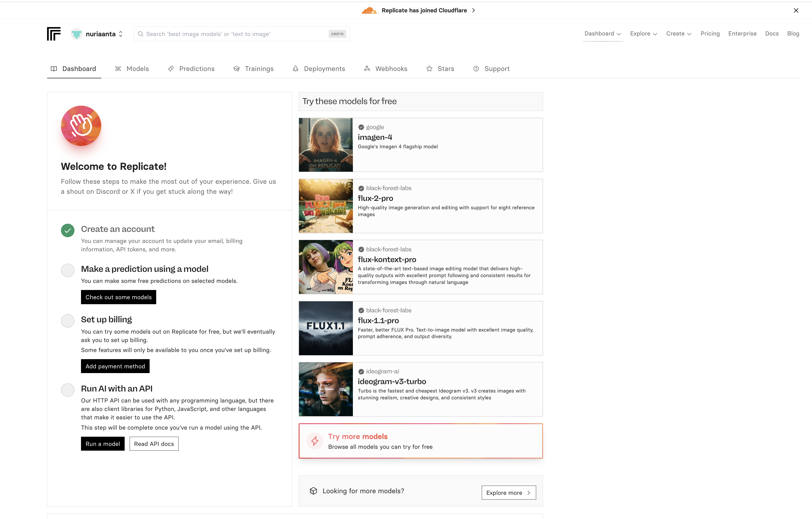
Task: Open the Docs link
Action: [772, 33]
